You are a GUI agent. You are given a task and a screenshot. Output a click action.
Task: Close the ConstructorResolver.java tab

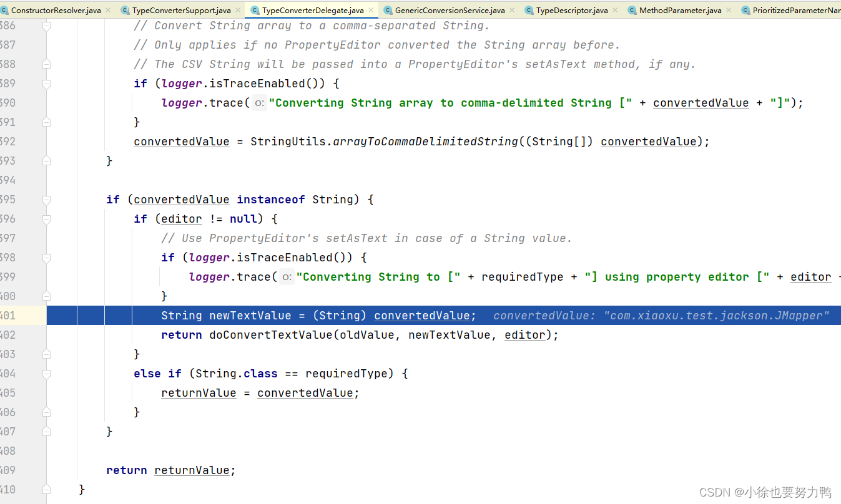[x=108, y=11]
